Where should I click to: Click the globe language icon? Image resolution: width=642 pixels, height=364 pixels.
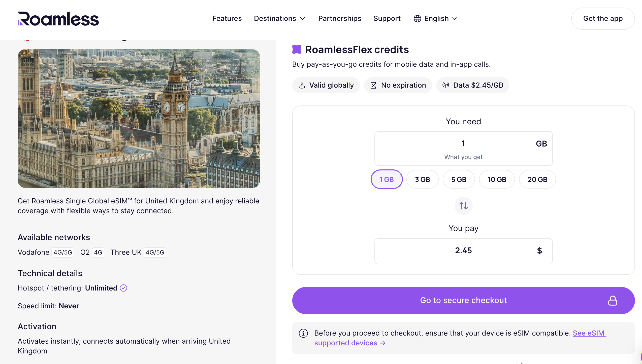(417, 19)
